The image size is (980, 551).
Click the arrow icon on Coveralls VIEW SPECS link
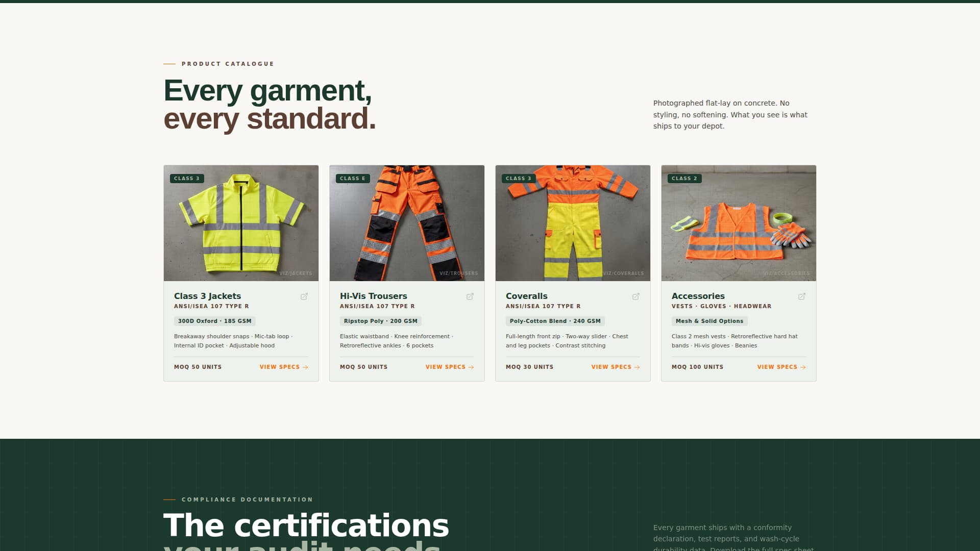point(637,367)
